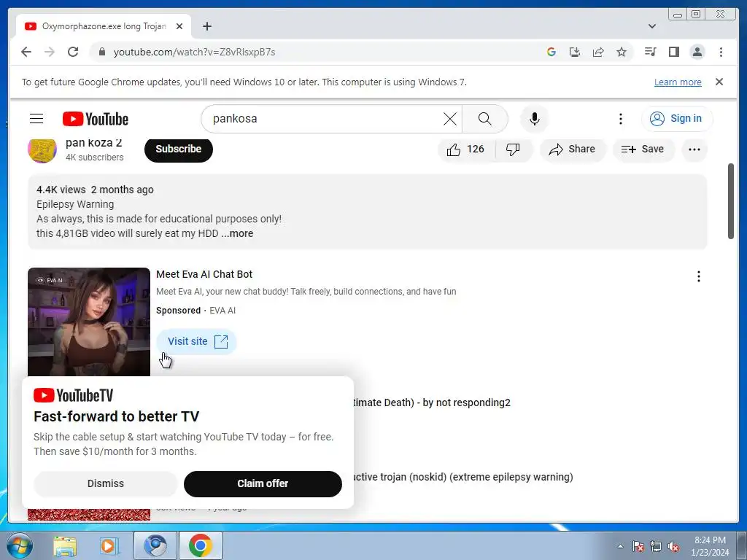Open the Eva AI ad thumbnail

click(88, 322)
